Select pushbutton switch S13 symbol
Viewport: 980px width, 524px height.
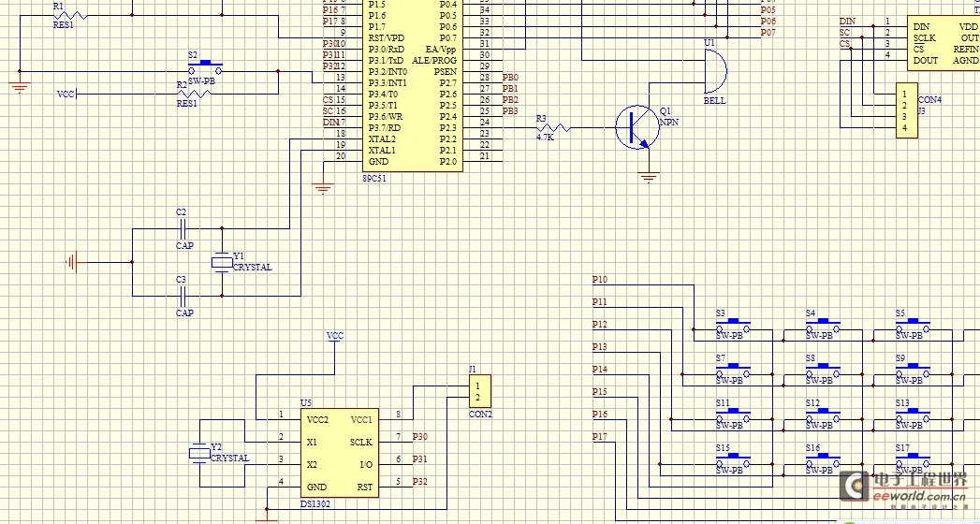pyautogui.click(x=913, y=415)
